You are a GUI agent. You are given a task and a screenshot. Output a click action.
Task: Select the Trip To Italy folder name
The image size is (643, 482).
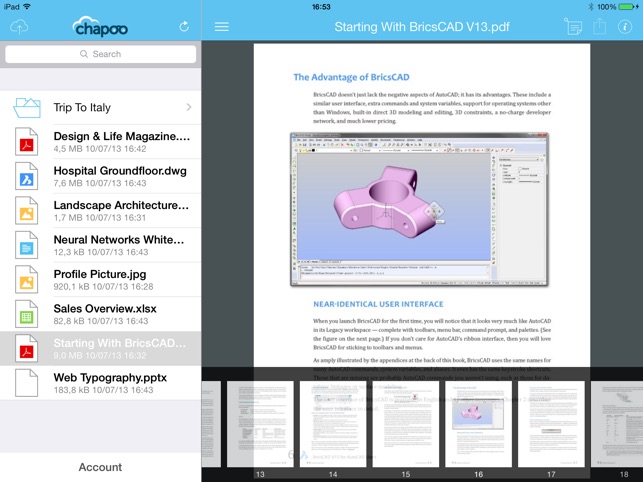(x=82, y=107)
